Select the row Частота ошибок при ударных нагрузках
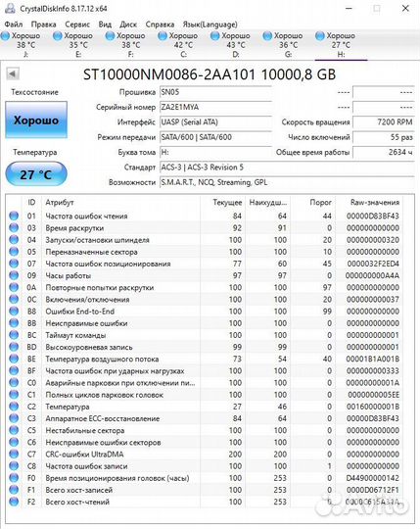 205,370
